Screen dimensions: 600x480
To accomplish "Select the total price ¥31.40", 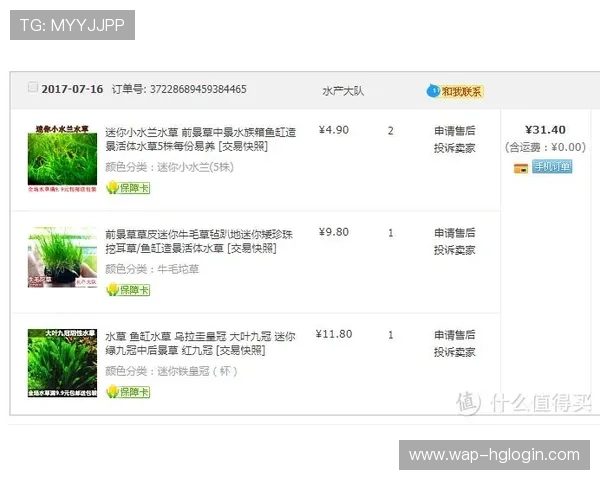I will click(x=545, y=130).
